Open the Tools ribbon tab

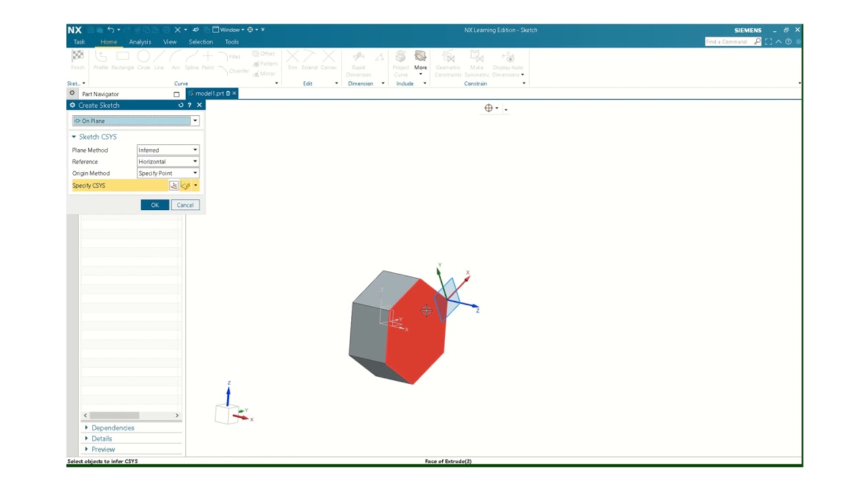(232, 42)
